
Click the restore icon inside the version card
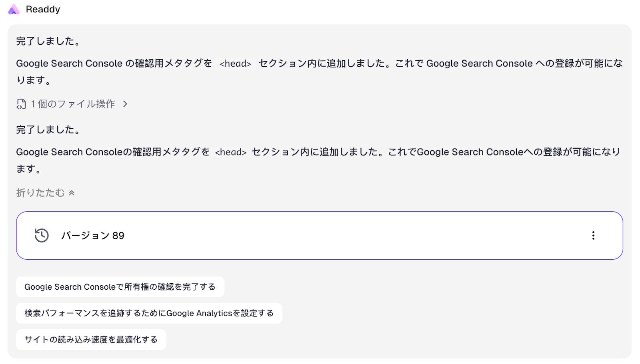point(41,235)
